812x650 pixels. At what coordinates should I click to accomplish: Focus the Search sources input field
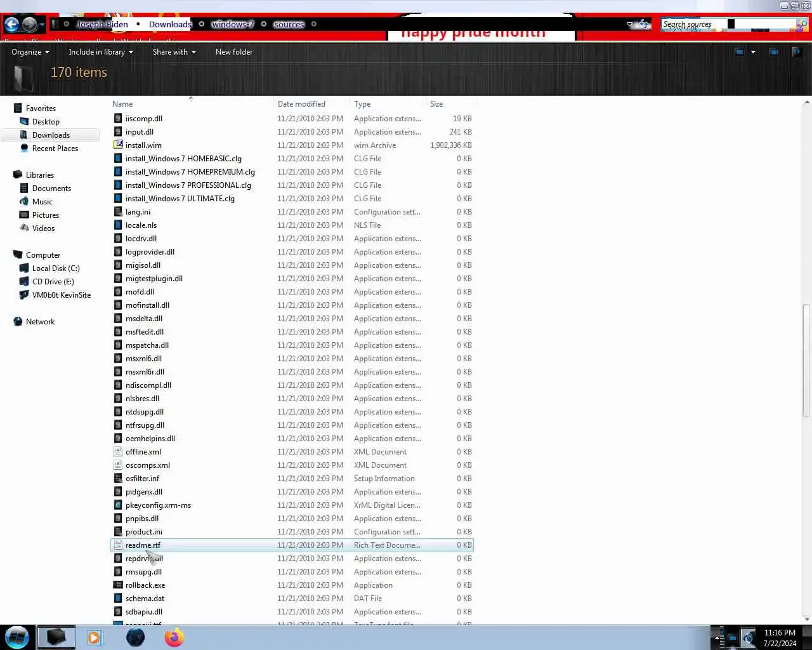click(727, 24)
